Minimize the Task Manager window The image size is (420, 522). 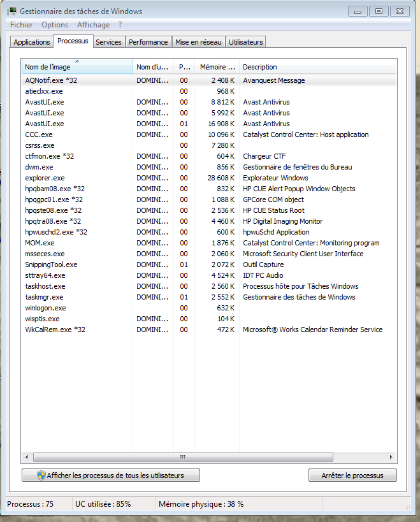358,11
